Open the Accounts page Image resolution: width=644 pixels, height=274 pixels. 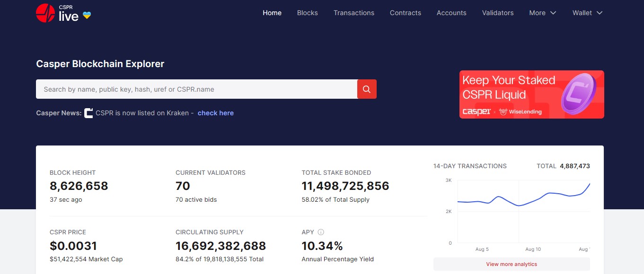tap(451, 13)
